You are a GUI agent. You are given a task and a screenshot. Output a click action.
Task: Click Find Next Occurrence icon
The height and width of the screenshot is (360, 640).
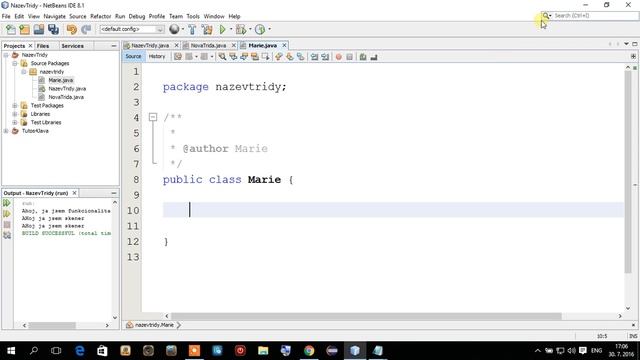(244, 57)
